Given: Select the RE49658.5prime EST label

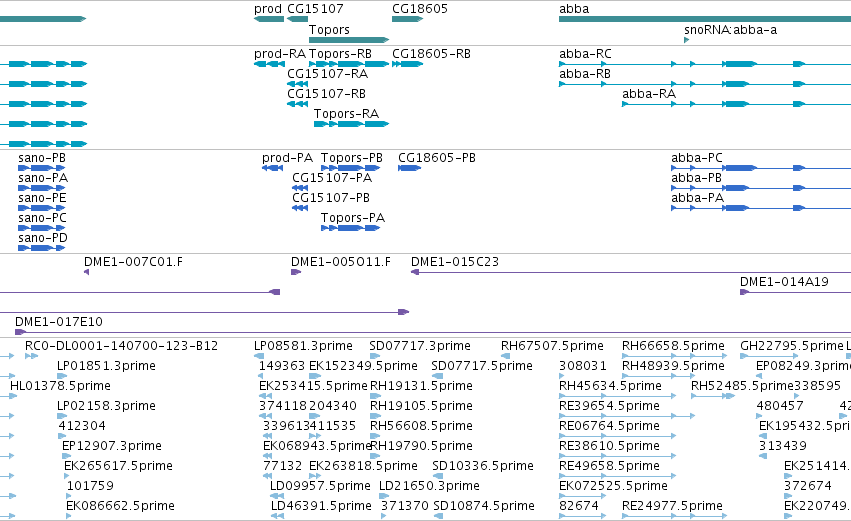Looking at the screenshot, I should click(x=609, y=467).
